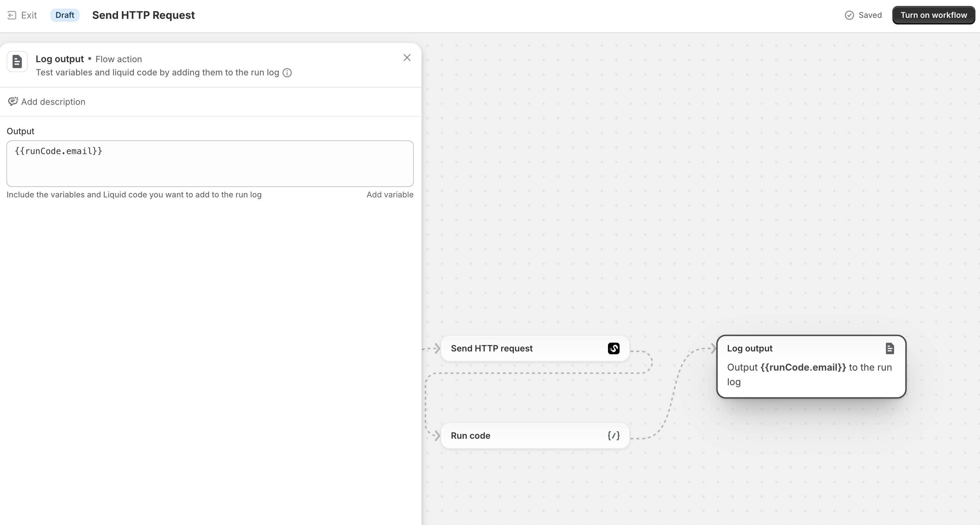
Task: Click the Send HTTP Request workflow title
Action: tap(143, 15)
